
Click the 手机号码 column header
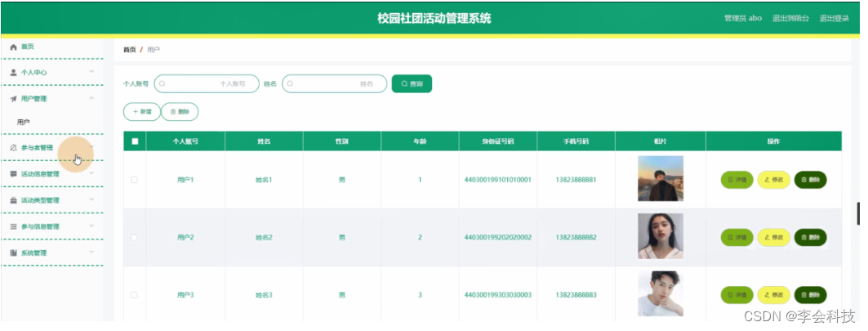576,141
